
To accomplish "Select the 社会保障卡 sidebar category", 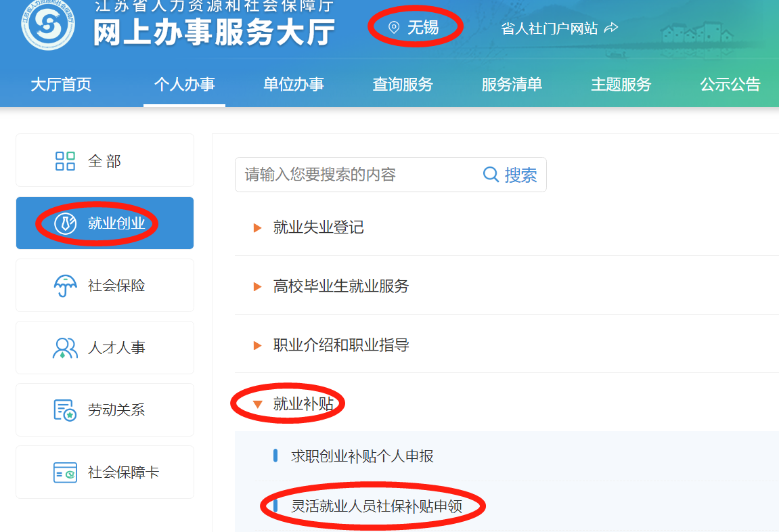I will 105,472.
